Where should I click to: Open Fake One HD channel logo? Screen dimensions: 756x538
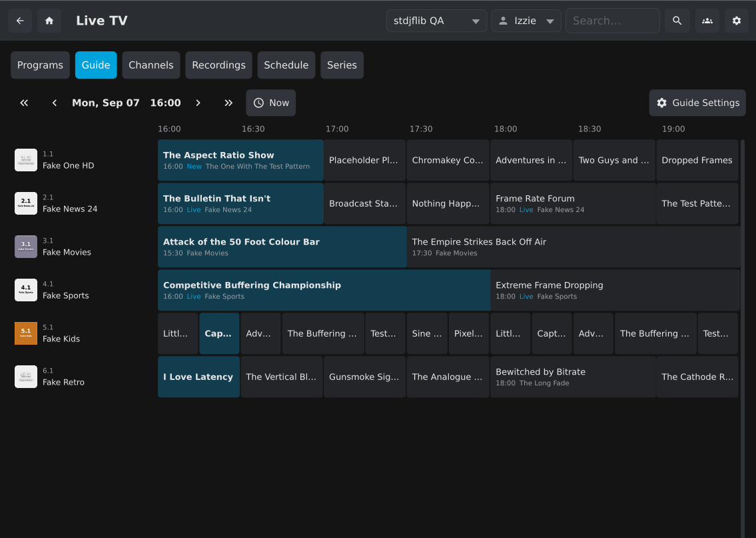[26, 160]
